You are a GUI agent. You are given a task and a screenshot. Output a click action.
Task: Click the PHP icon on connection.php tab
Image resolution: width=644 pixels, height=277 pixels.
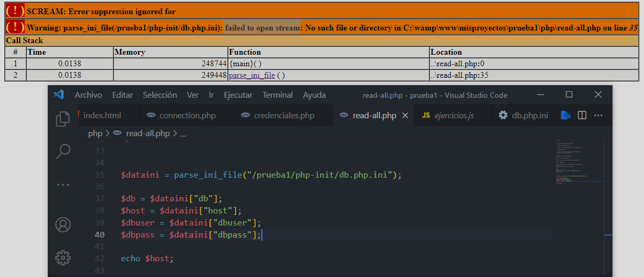point(151,115)
